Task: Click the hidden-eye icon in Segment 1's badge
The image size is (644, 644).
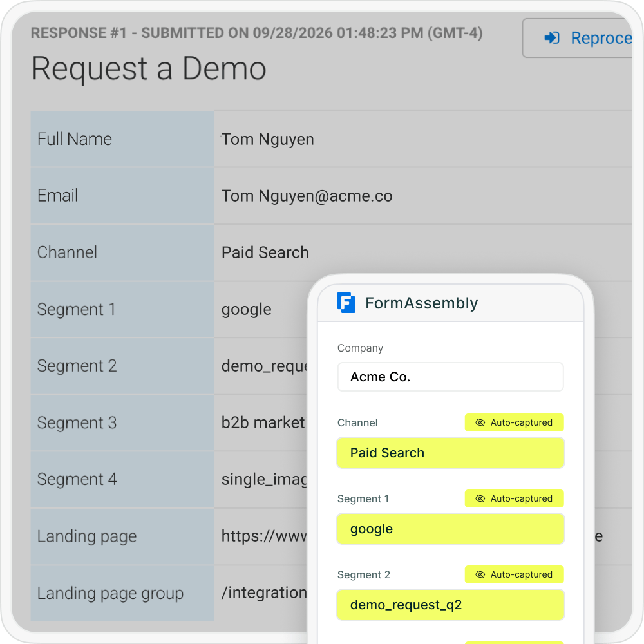Action: coord(480,498)
